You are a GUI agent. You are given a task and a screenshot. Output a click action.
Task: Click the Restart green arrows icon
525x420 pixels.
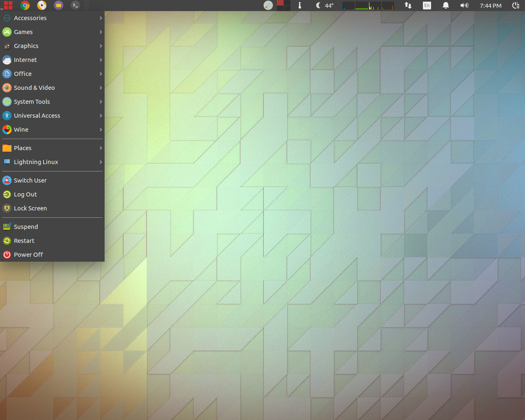coord(7,241)
